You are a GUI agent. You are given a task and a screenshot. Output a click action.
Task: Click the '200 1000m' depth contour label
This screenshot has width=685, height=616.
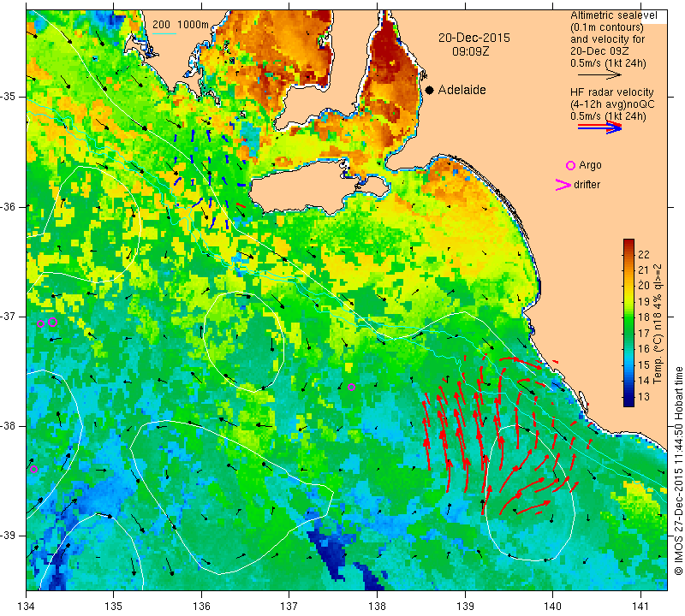click(x=181, y=25)
